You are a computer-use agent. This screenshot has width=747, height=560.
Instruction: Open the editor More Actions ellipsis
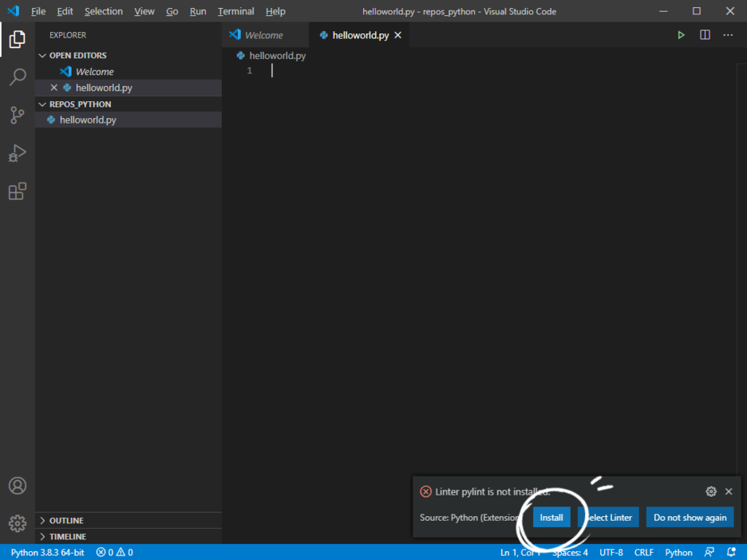coord(728,35)
